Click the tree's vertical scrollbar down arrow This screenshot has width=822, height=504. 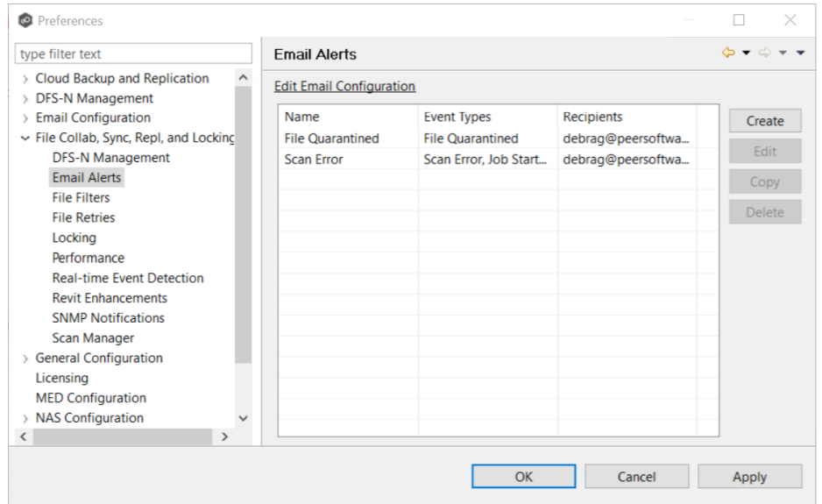point(244,419)
